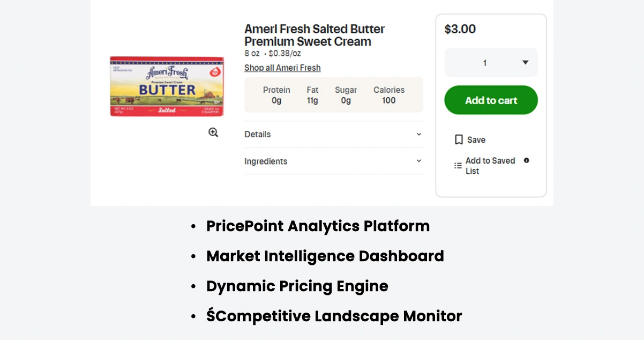Click the info icon next to Saved List
The image size is (644, 340).
526,160
